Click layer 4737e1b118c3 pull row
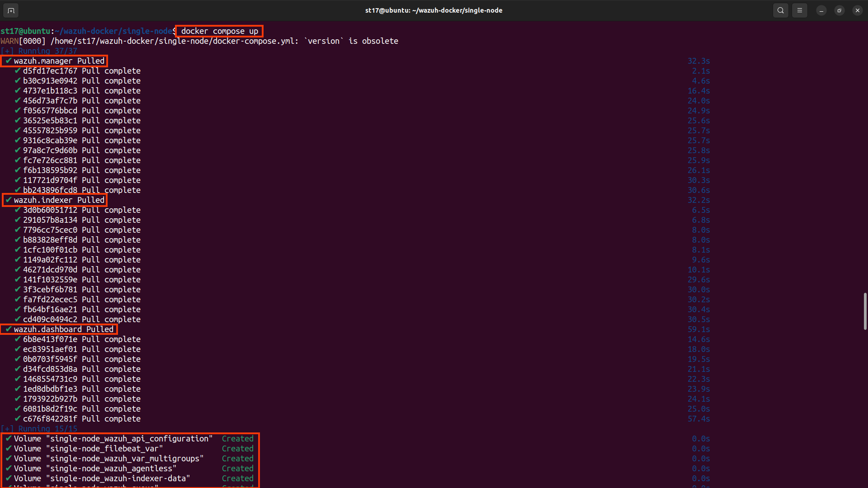The height and width of the screenshot is (488, 868). [x=77, y=91]
